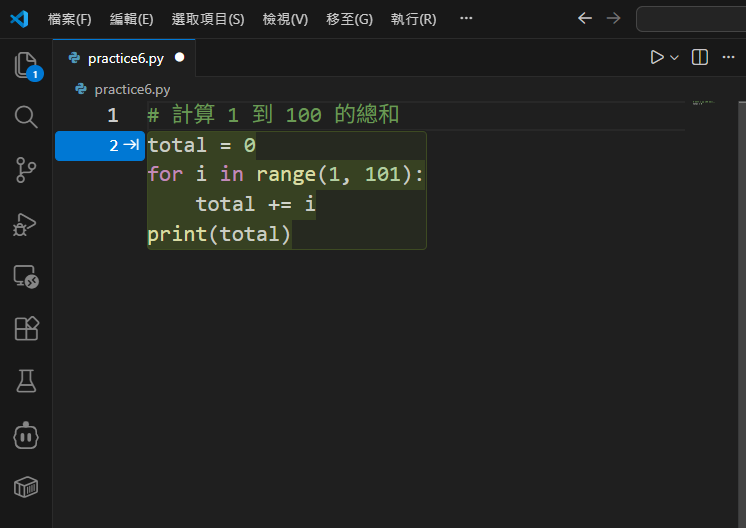This screenshot has width=746, height=528.
Task: Open the Search panel icon
Action: pos(26,117)
